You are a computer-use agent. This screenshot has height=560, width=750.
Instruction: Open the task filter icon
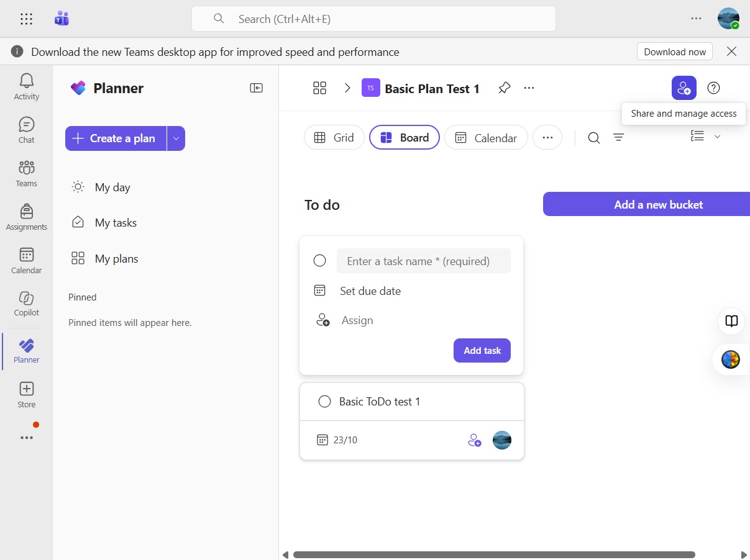(618, 138)
